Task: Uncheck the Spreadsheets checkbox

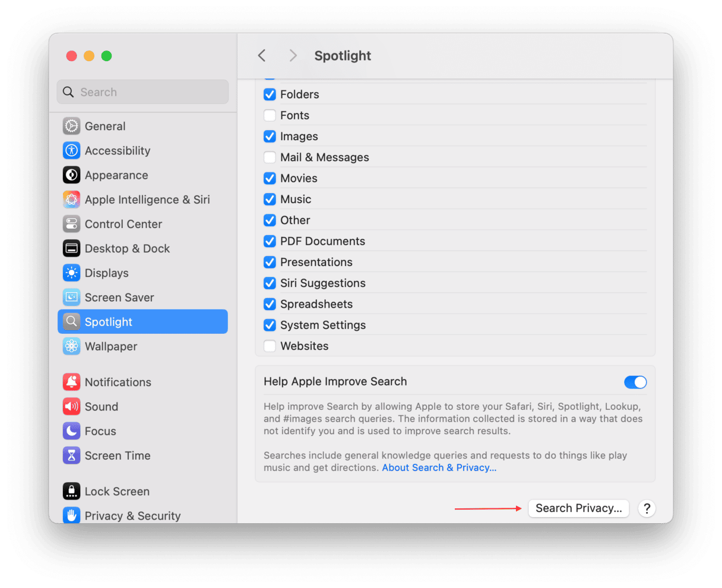Action: click(270, 304)
